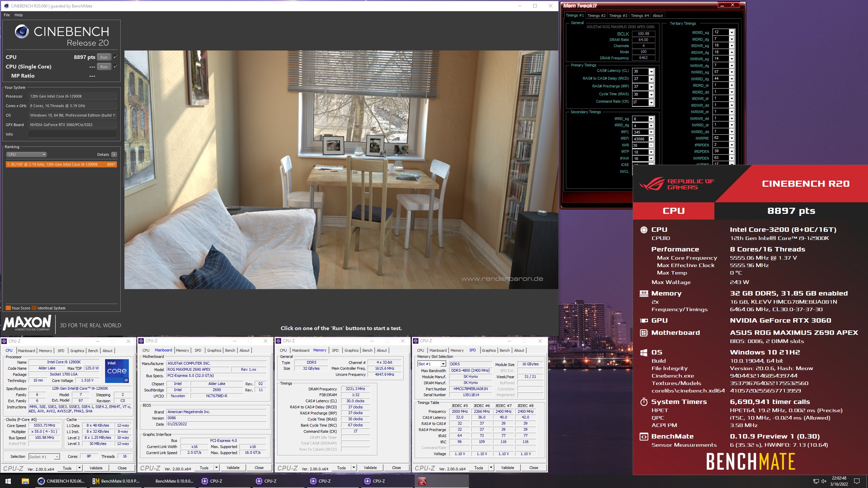
Task: Toggle the CPU test checkbox
Action: tap(115, 57)
